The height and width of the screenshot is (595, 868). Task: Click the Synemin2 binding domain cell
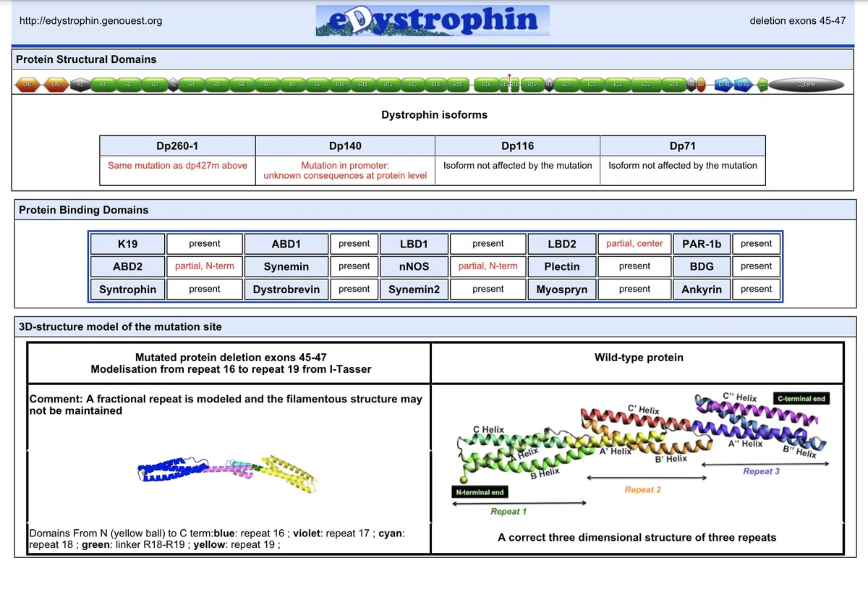pos(414,289)
